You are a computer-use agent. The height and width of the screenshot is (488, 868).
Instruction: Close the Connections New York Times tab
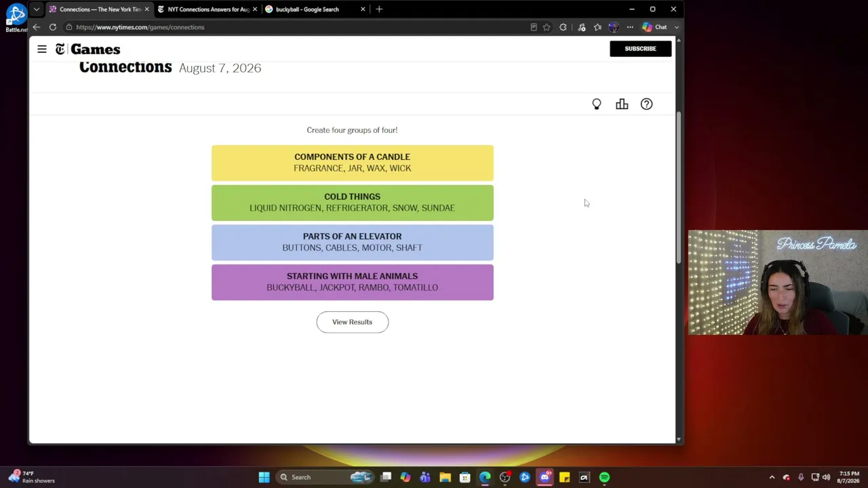pos(146,9)
